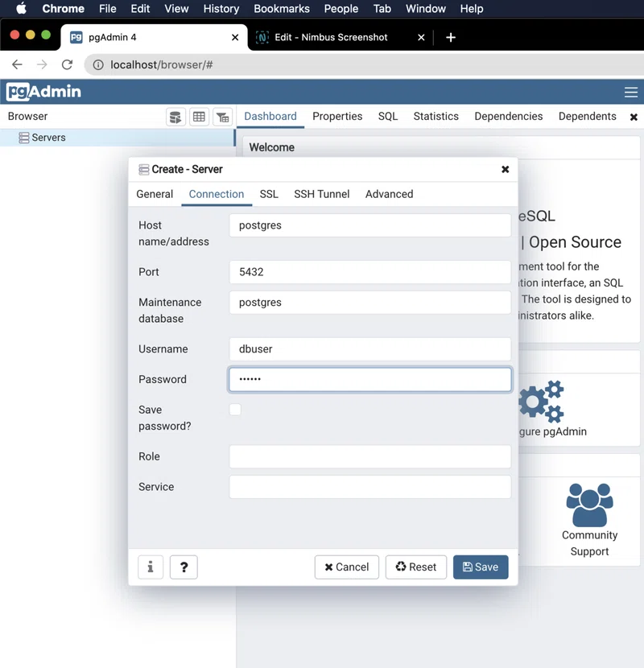Open the SSH Tunnel tab
The width and height of the screenshot is (644, 668).
322,194
